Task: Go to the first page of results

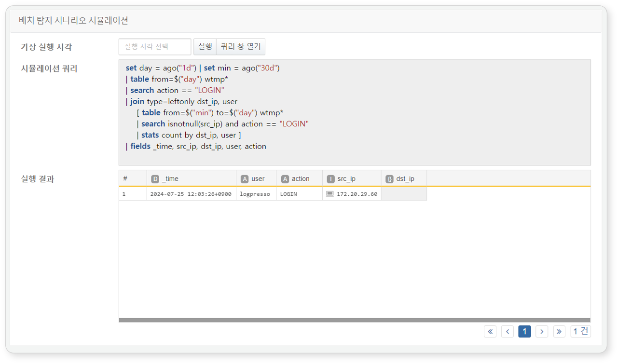Action: (x=490, y=331)
